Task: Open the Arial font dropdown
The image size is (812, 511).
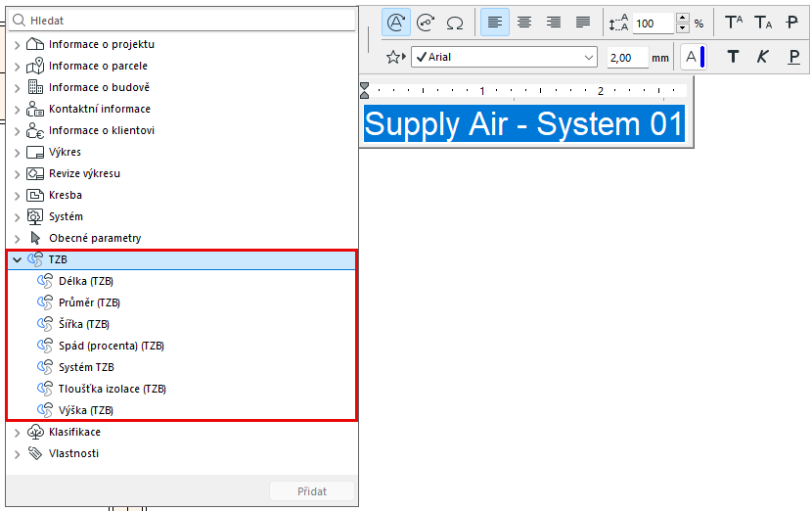Action: click(x=504, y=57)
